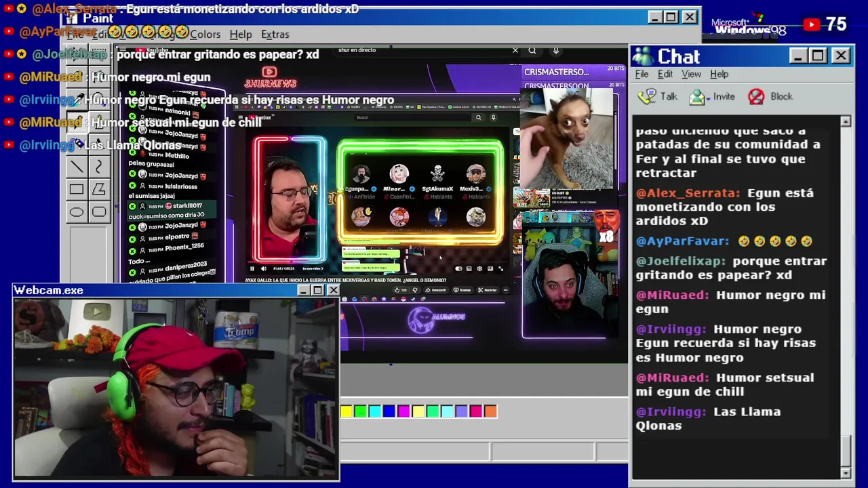Click the Recortar clip button
Screen dimensions: 868x488
[488, 290]
